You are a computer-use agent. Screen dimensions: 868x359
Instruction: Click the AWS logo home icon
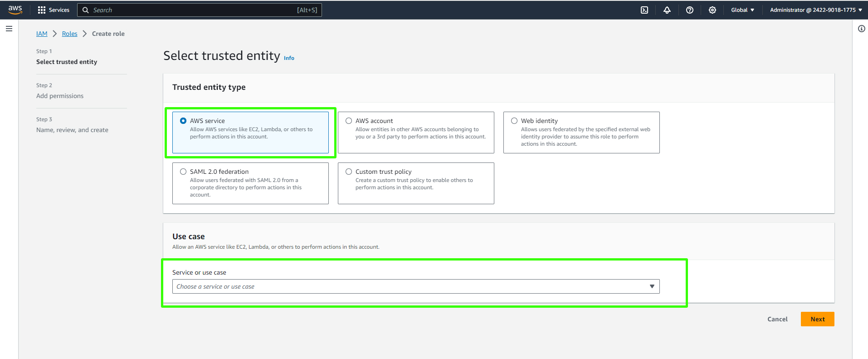coord(15,10)
